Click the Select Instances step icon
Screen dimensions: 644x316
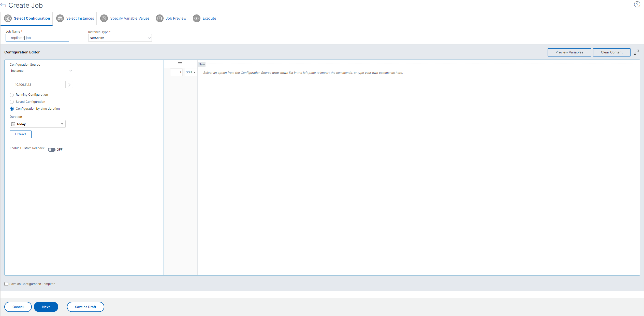[x=60, y=18]
